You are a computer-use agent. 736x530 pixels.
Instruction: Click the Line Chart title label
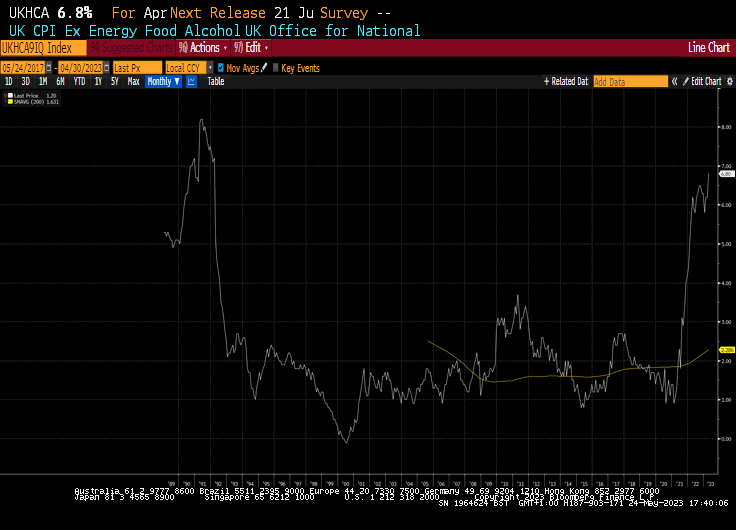[709, 48]
